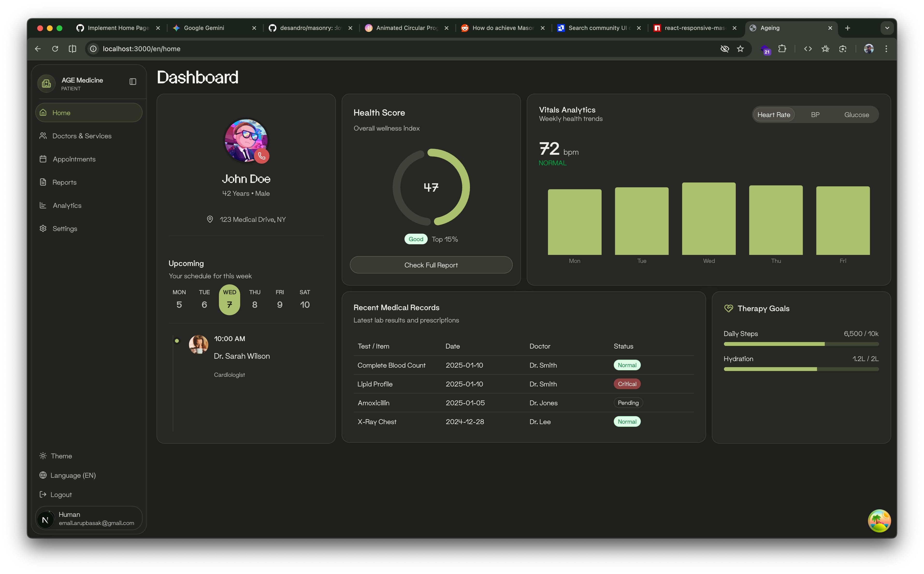The height and width of the screenshot is (574, 924).
Task: Collapse sidebar with panel toggle icon
Action: (133, 82)
